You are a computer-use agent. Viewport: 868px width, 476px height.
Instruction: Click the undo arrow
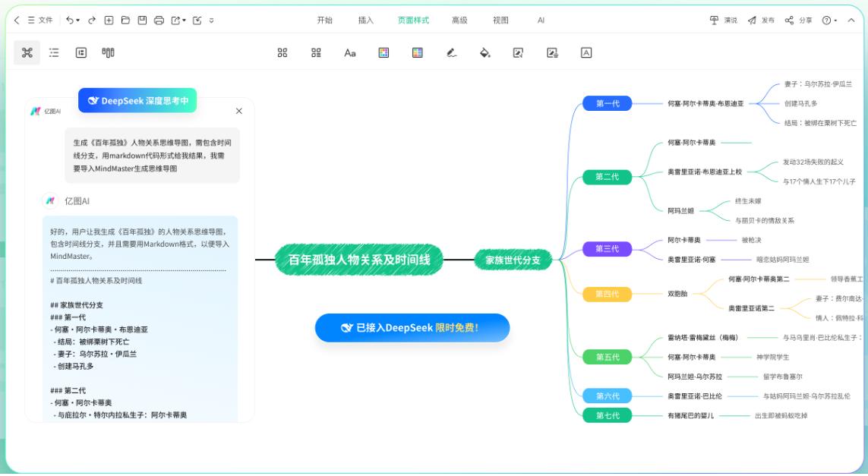[69, 20]
